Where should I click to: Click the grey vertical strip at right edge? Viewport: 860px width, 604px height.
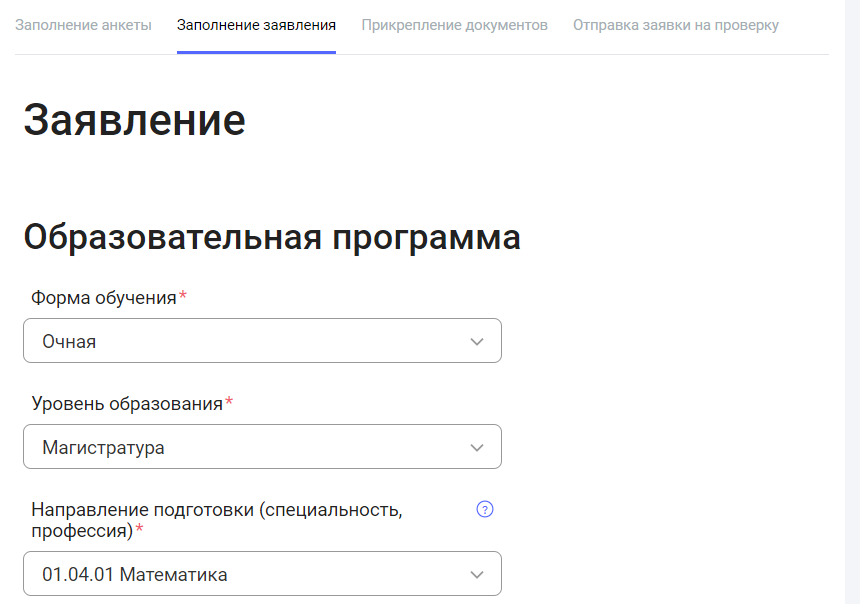pos(853,300)
